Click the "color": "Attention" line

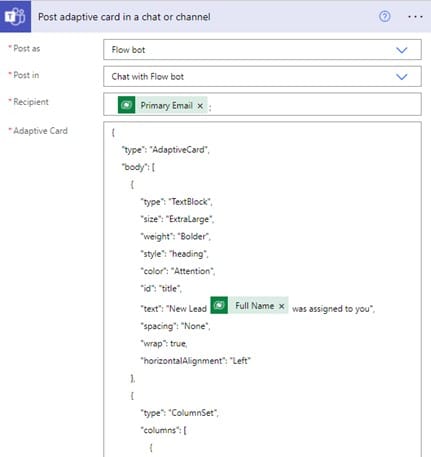tap(178, 271)
